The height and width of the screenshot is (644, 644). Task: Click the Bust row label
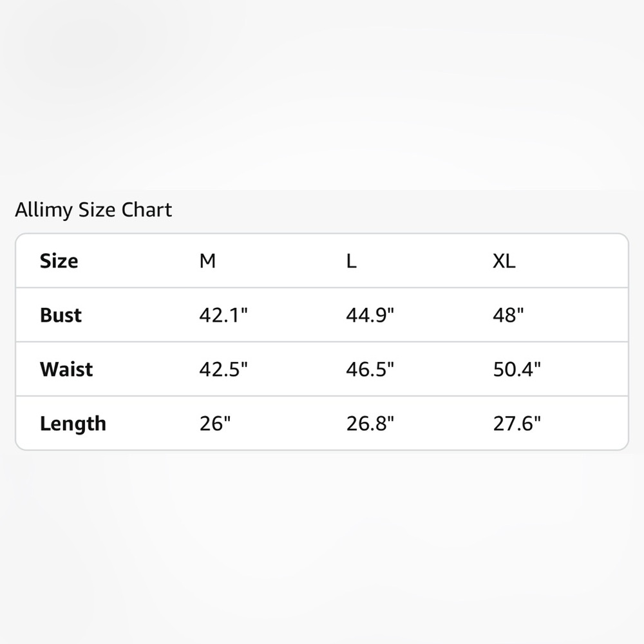click(61, 315)
